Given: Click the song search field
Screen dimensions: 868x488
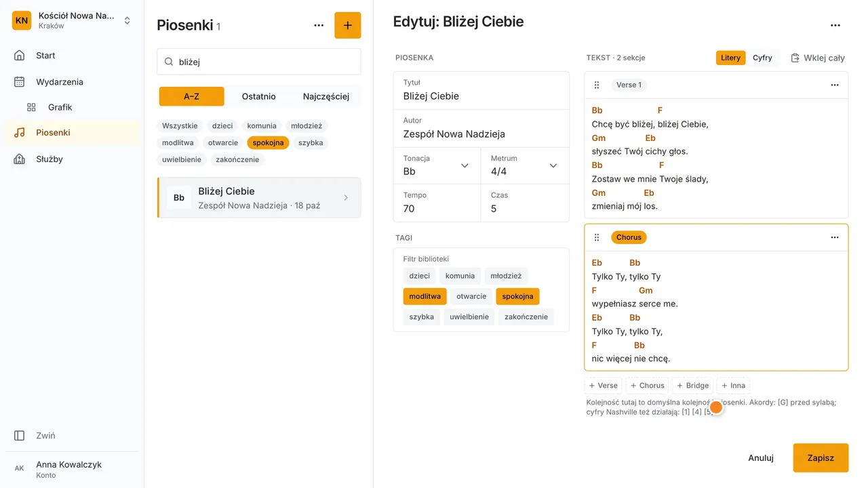Looking at the screenshot, I should [259, 62].
